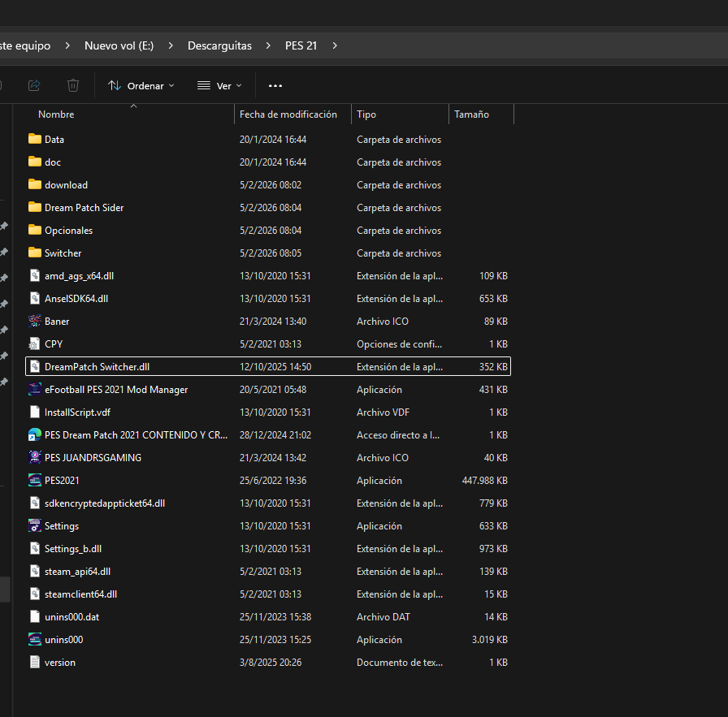
Task: Sort by the Tamaño column header
Action: (471, 114)
